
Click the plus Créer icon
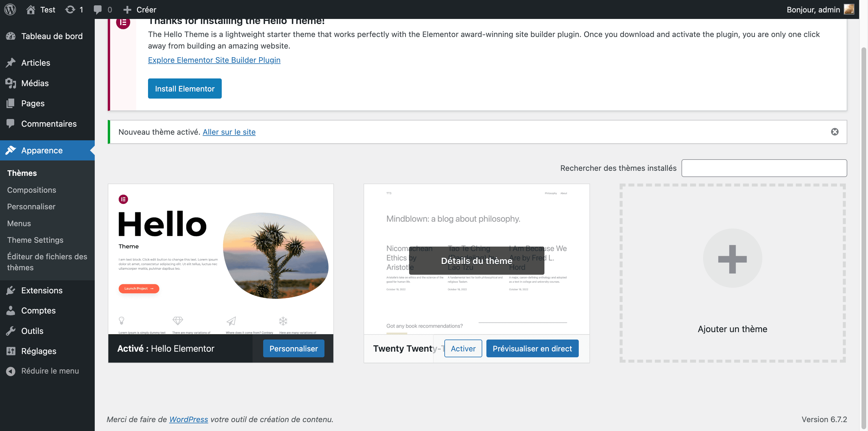point(127,9)
